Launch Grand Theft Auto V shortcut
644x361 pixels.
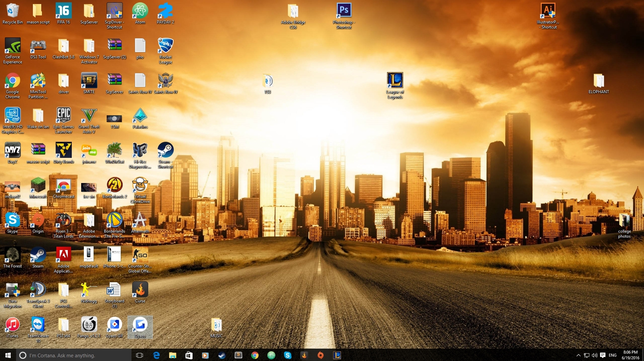[89, 121]
